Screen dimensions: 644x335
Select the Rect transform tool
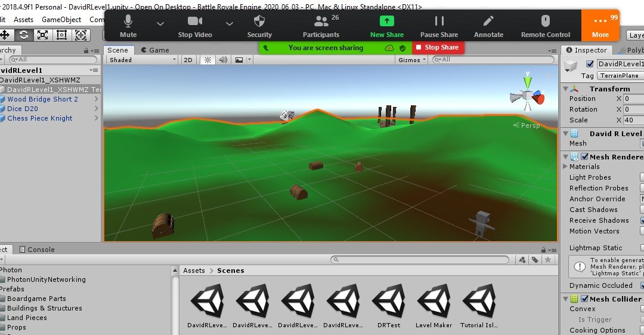tap(61, 35)
